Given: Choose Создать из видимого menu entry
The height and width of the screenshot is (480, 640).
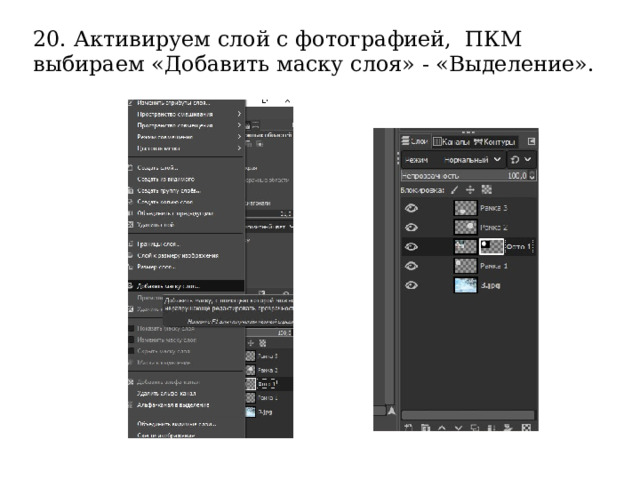Looking at the screenshot, I should click(187, 179).
